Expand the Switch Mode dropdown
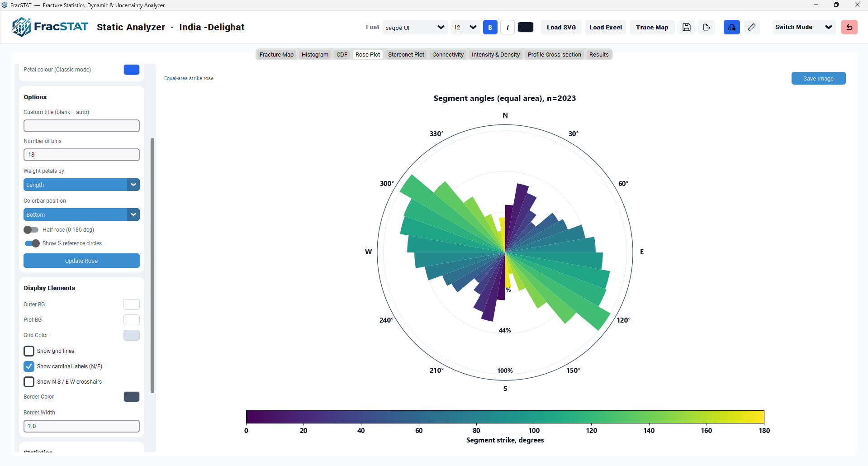868x466 pixels. (x=804, y=27)
